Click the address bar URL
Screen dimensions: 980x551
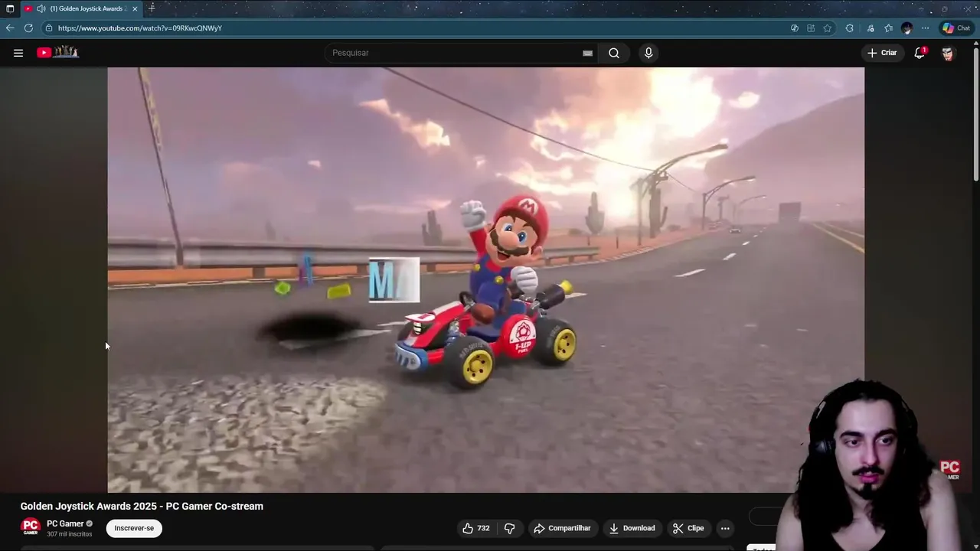[140, 28]
